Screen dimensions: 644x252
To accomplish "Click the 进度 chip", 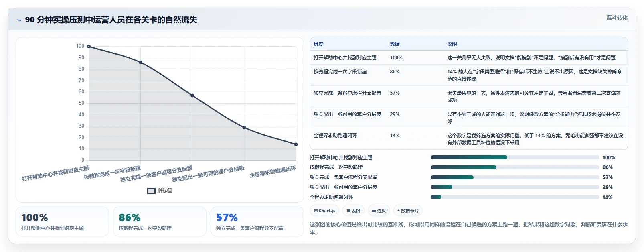I will 379,211.
